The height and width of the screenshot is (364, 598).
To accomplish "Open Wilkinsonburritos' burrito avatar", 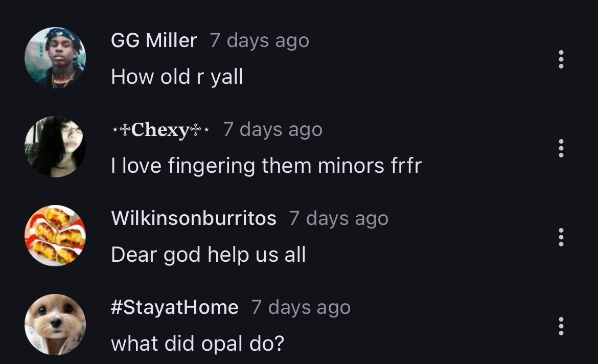I will [x=55, y=236].
